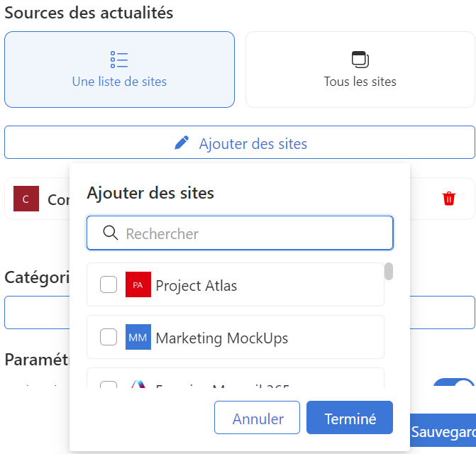Click the red "PA" Project Atlas logo
This screenshot has height=454, width=476.
138,284
